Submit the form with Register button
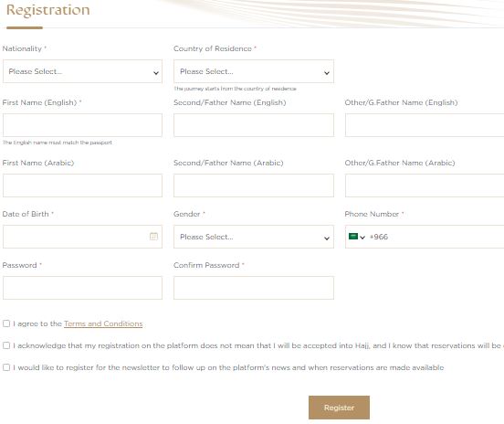 [339, 408]
